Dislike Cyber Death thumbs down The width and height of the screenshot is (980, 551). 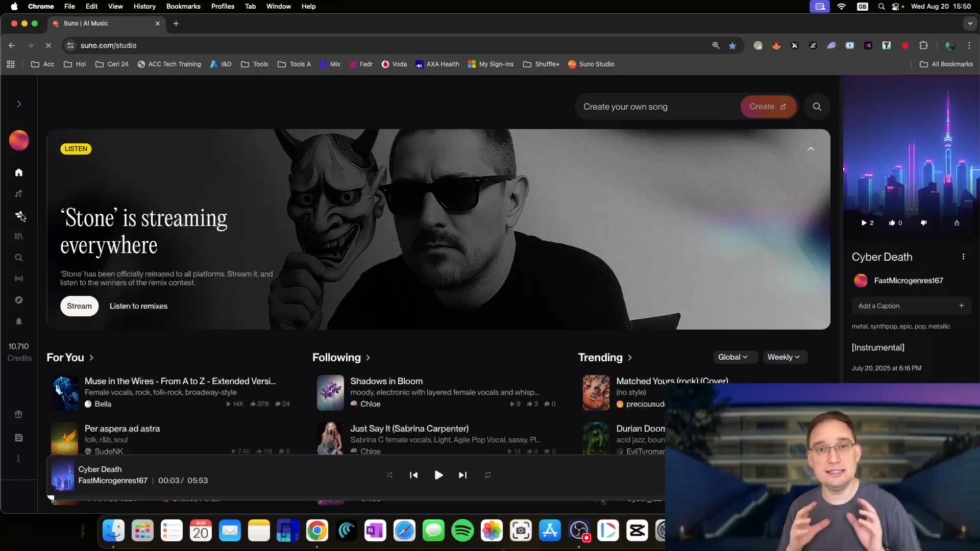pyautogui.click(x=923, y=223)
